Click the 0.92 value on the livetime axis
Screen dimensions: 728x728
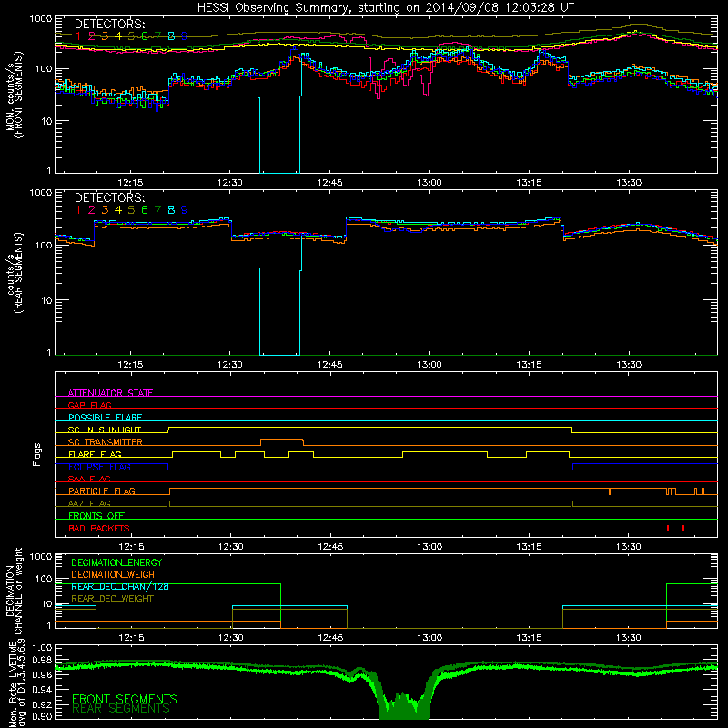(42, 703)
